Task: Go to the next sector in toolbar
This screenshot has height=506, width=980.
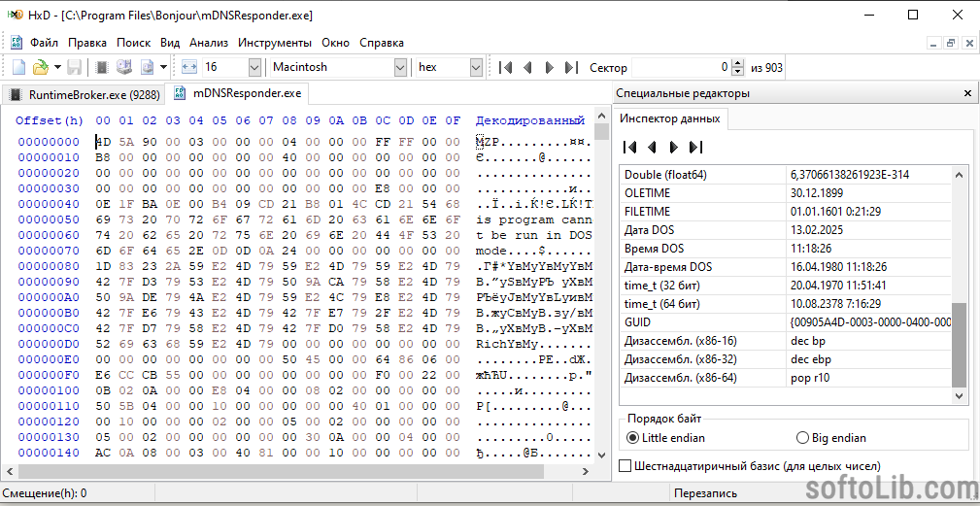Action: (550, 67)
